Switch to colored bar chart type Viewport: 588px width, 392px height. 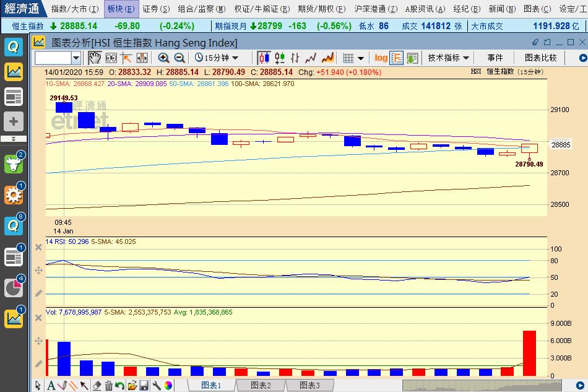click(279, 58)
